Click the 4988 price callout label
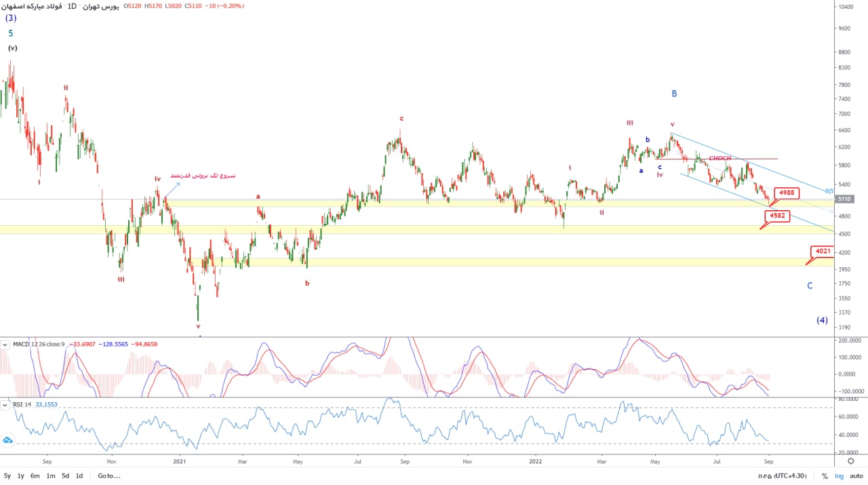The height and width of the screenshot is (485, 868). [786, 193]
